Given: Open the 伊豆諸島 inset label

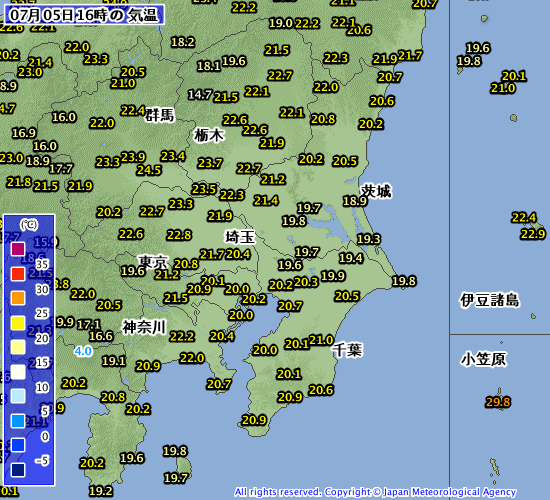Looking at the screenshot, I should point(490,300).
